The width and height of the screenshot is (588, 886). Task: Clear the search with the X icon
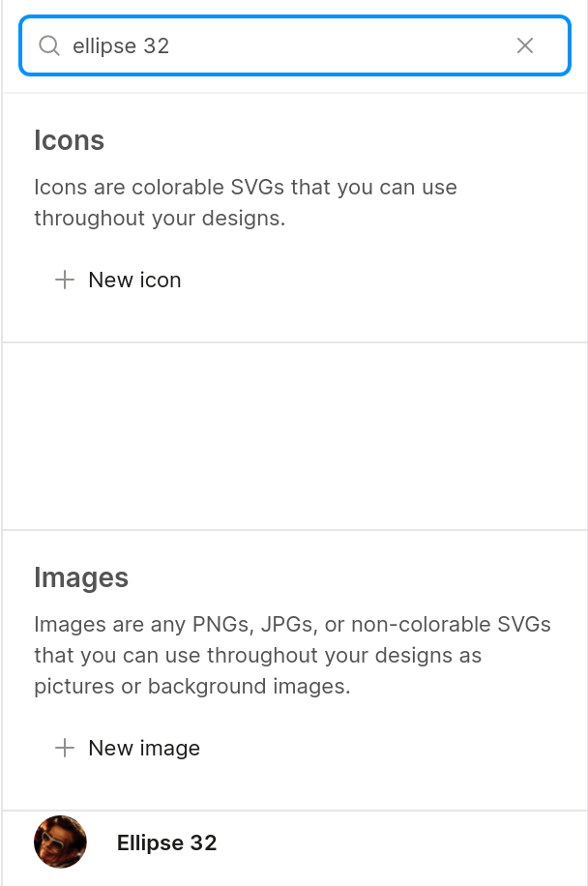click(x=525, y=45)
